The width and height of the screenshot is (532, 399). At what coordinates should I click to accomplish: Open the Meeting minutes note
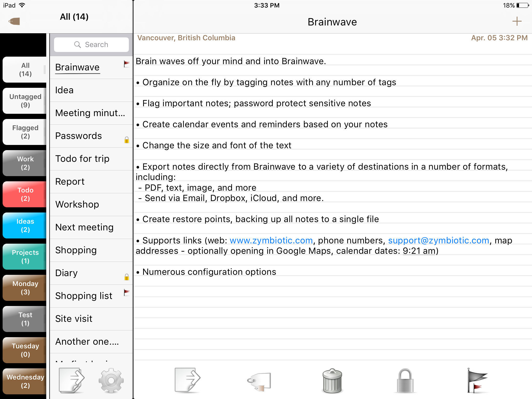90,113
